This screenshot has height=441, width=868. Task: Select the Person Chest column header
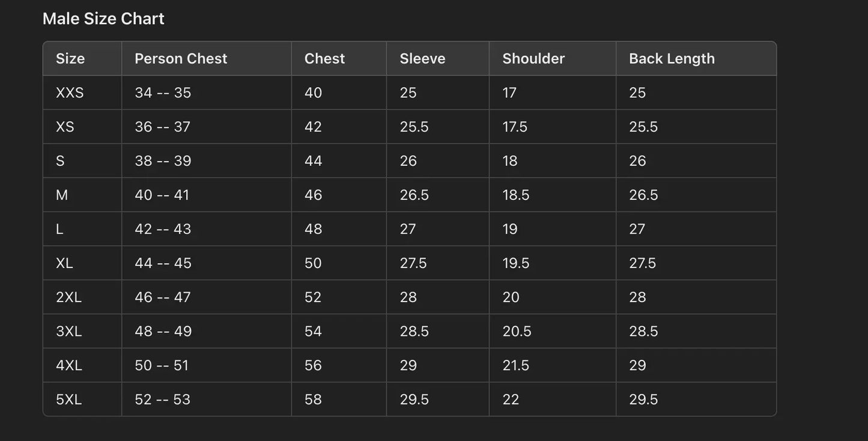tap(181, 58)
